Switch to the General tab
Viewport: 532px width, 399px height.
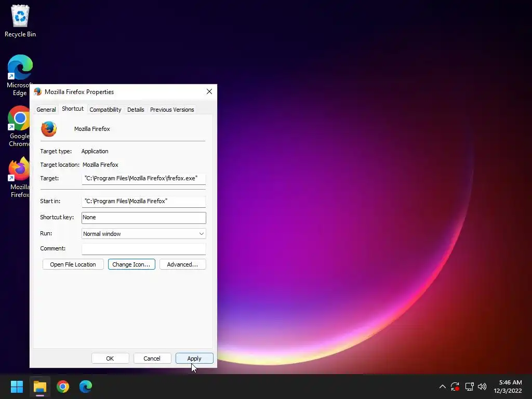(x=46, y=110)
